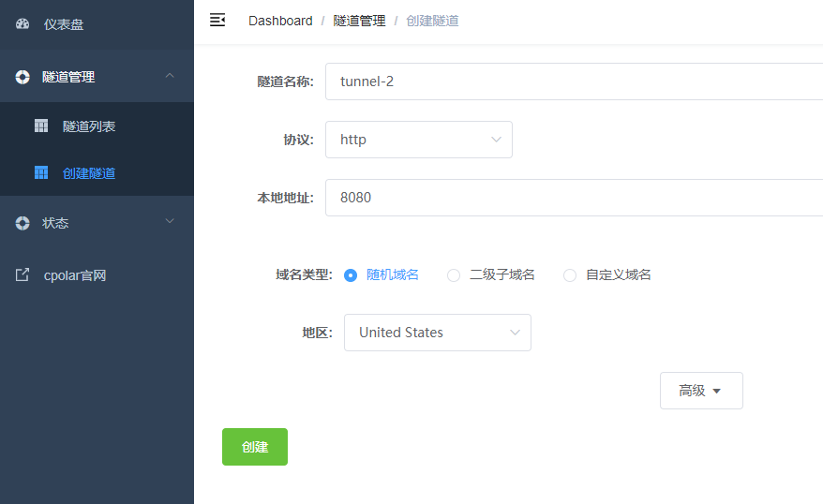Click the 隧道名称 label

click(285, 82)
